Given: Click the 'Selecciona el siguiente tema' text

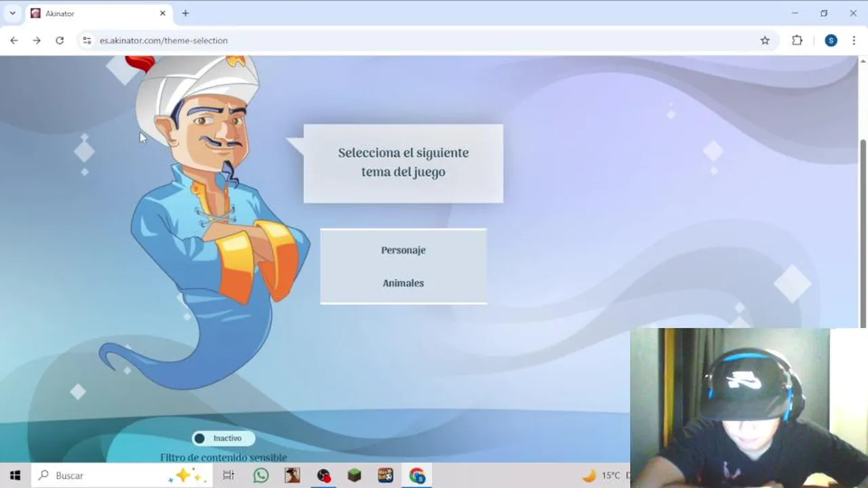Looking at the screenshot, I should click(x=403, y=163).
